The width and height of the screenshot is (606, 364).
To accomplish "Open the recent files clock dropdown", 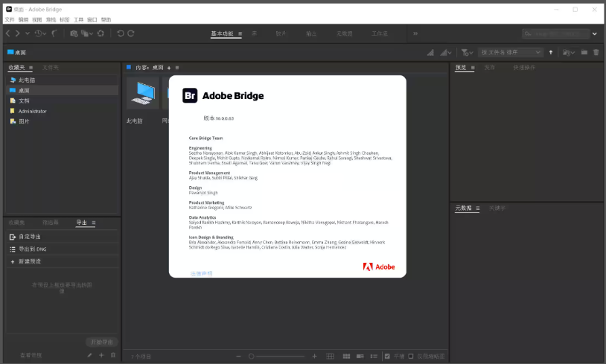I will (40, 33).
